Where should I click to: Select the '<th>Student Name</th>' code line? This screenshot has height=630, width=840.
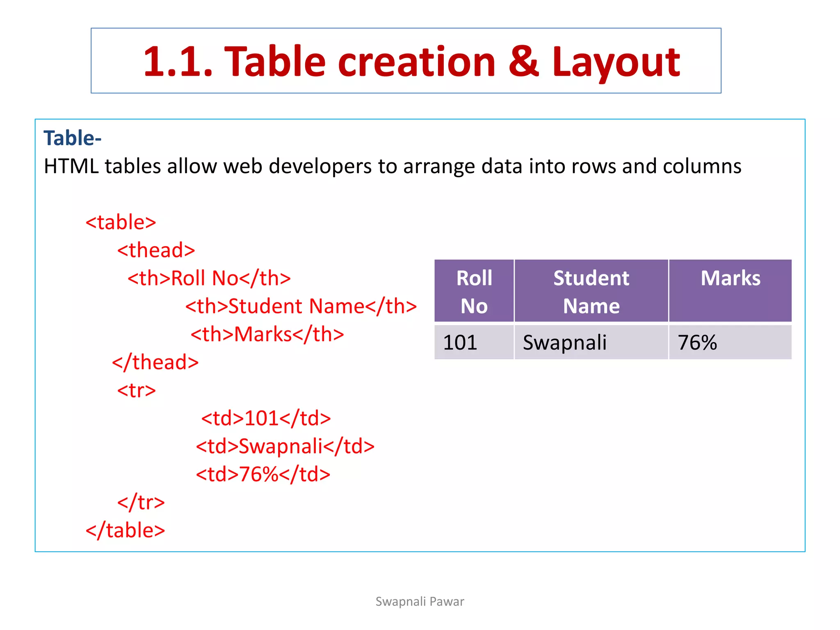[301, 306]
